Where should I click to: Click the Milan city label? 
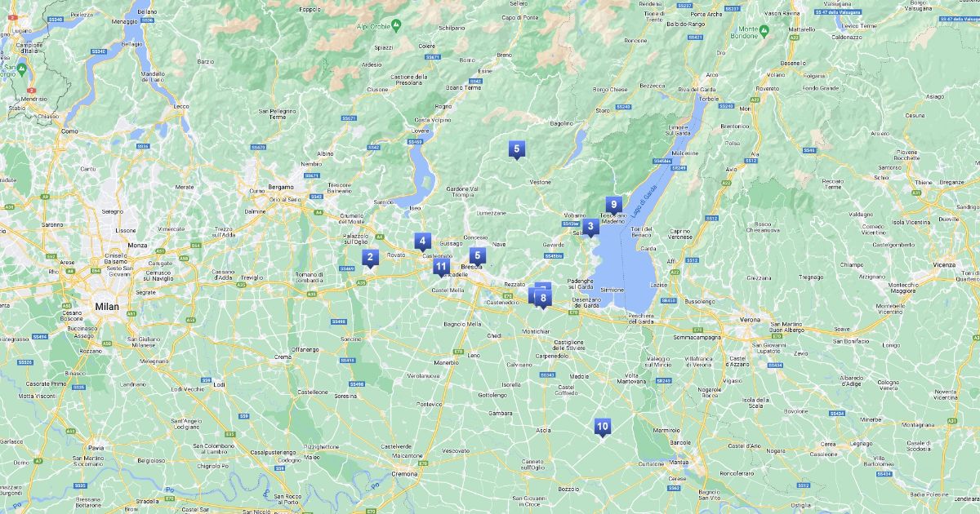pos(108,307)
